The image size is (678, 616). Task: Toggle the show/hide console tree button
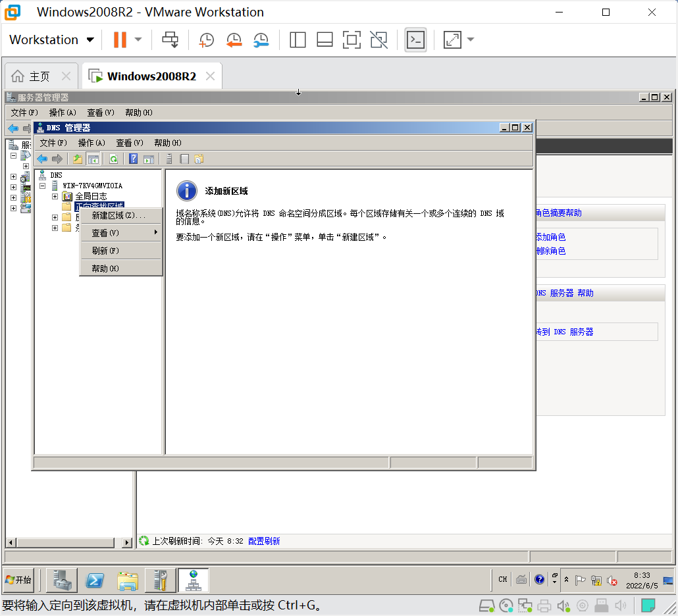pos(93,159)
